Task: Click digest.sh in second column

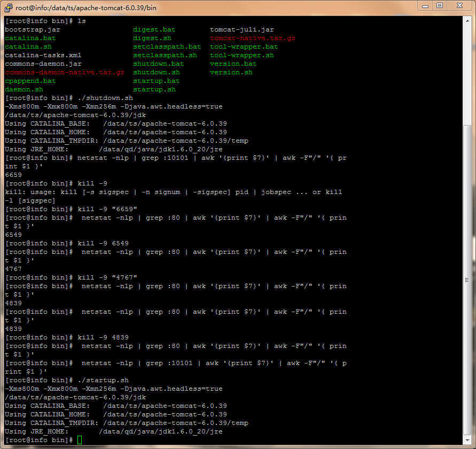Action: [152, 38]
